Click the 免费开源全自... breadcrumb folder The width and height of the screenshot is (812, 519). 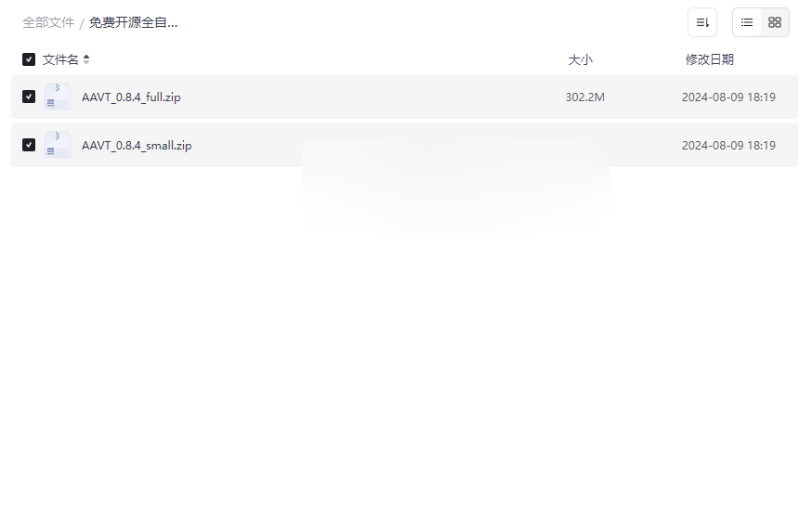[133, 23]
